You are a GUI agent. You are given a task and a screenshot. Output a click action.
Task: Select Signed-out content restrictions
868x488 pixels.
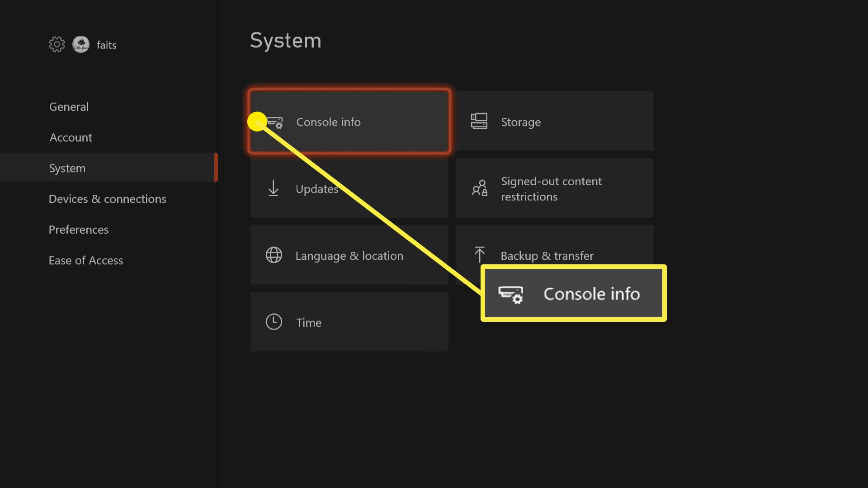[553, 188]
